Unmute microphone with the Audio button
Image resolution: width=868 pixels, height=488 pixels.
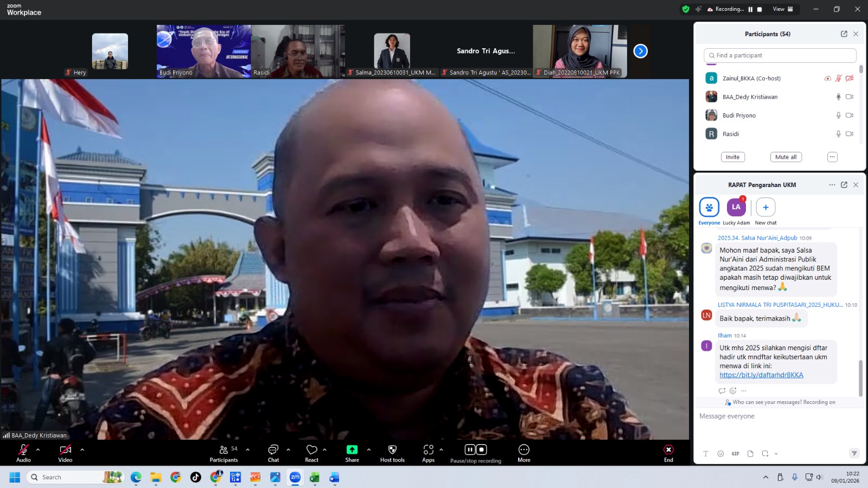click(23, 450)
